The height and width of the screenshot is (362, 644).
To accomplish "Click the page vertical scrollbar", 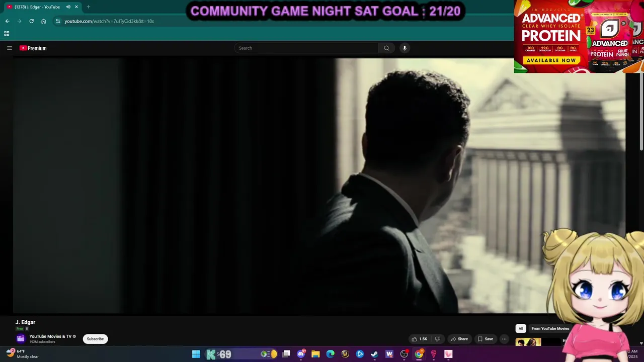I will (x=641, y=112).
